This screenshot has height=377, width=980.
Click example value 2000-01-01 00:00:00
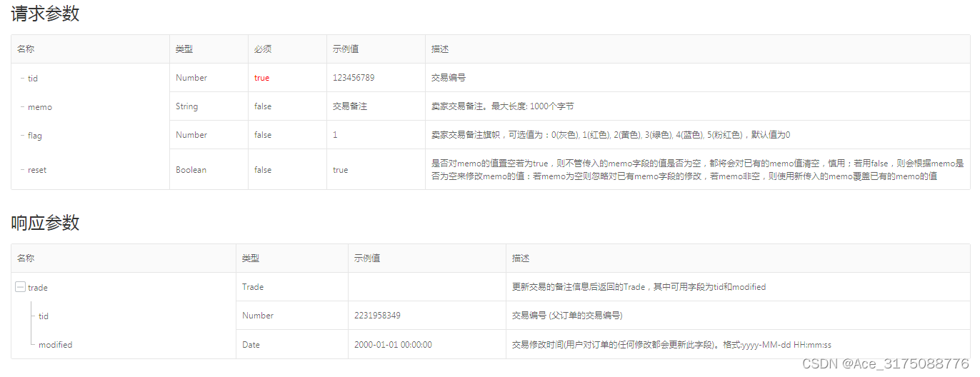(x=393, y=344)
